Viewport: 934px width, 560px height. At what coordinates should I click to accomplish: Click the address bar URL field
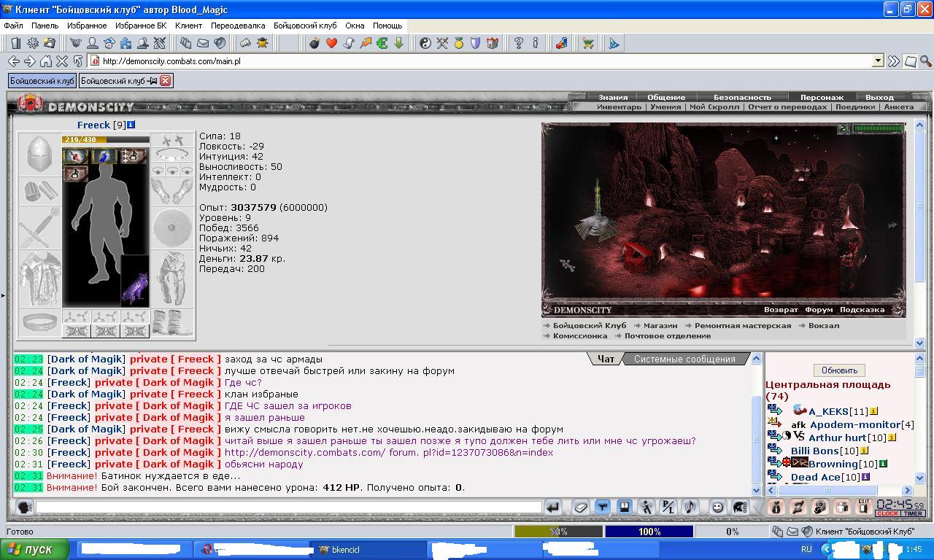click(x=482, y=61)
